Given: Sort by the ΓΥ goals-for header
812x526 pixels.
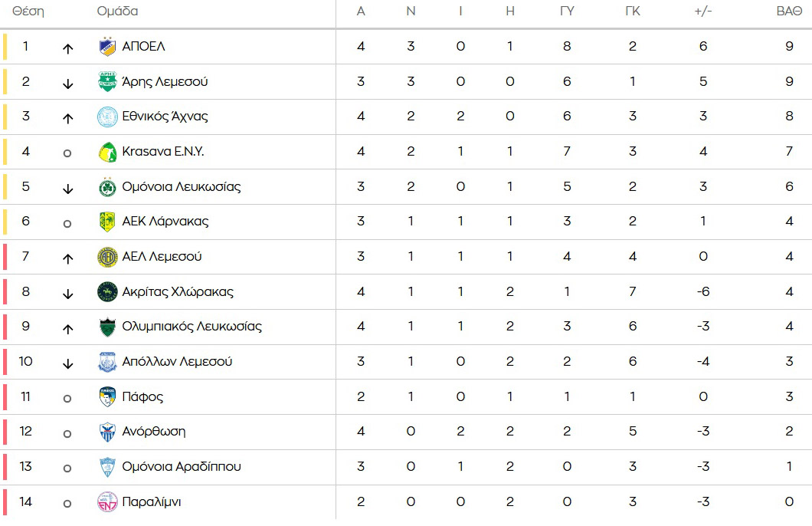Looking at the screenshot, I should (x=567, y=12).
